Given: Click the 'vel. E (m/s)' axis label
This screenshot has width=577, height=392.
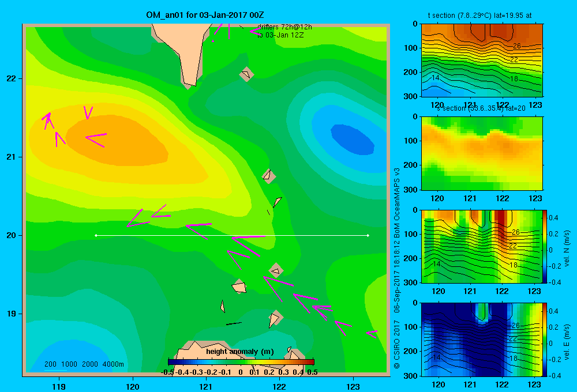Looking at the screenshot, I should 567,342.
